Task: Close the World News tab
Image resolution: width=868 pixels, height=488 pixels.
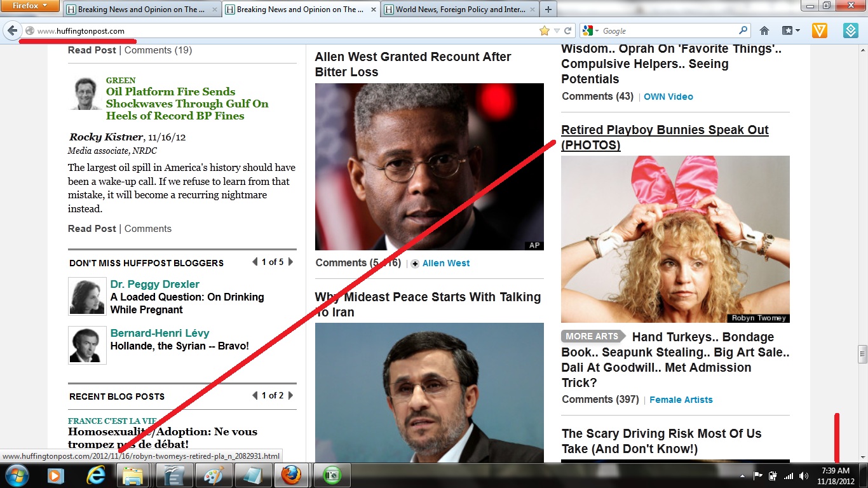Action: pos(532,10)
